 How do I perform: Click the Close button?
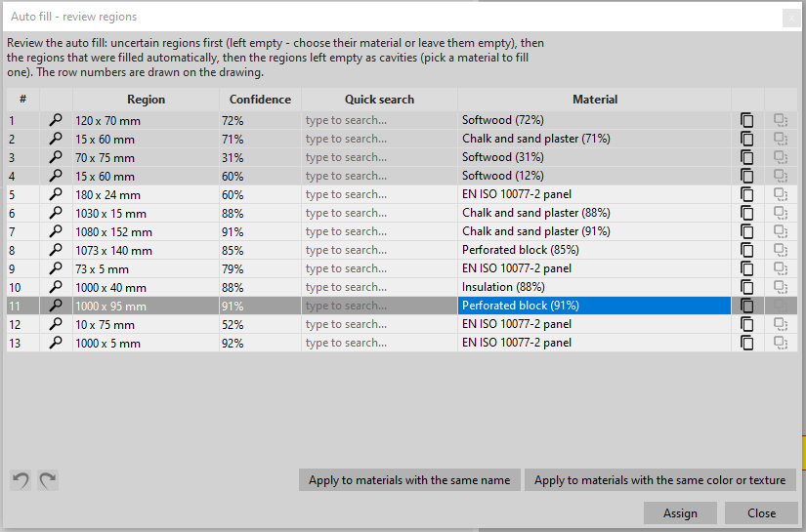pos(761,513)
